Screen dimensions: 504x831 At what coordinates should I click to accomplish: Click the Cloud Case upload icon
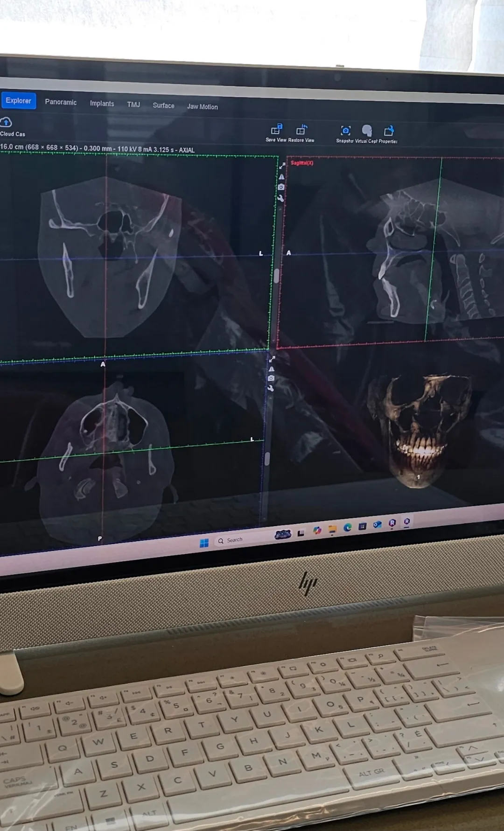coord(6,122)
